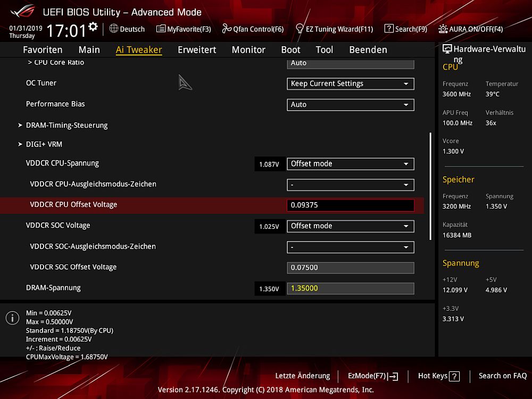The width and height of the screenshot is (532, 399).
Task: Open the Erweitert tab
Action: (197, 49)
